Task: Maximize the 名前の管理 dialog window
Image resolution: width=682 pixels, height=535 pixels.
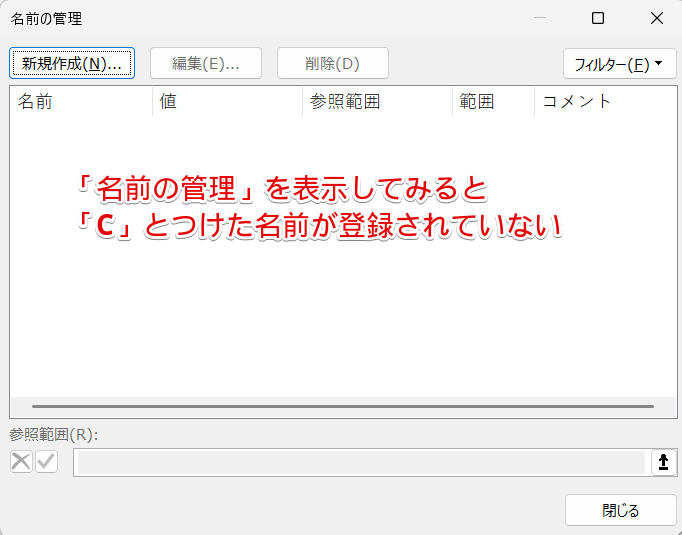Action: click(598, 18)
